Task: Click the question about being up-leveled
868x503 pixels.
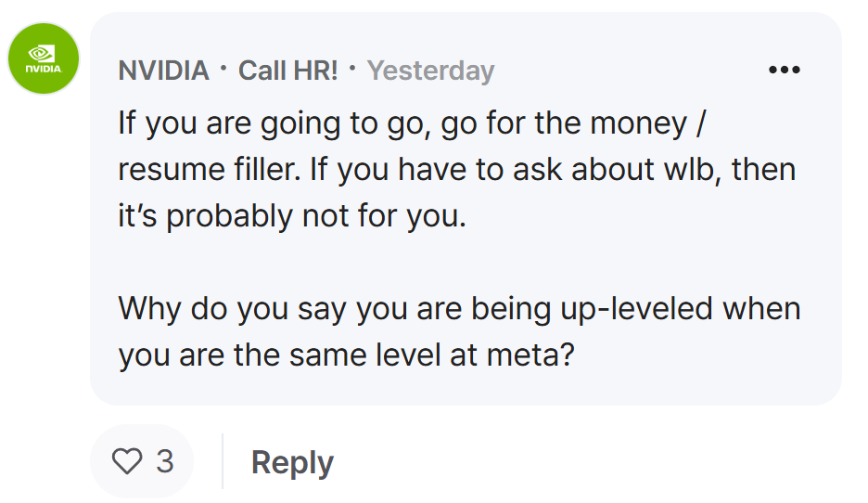Action: pos(459,331)
